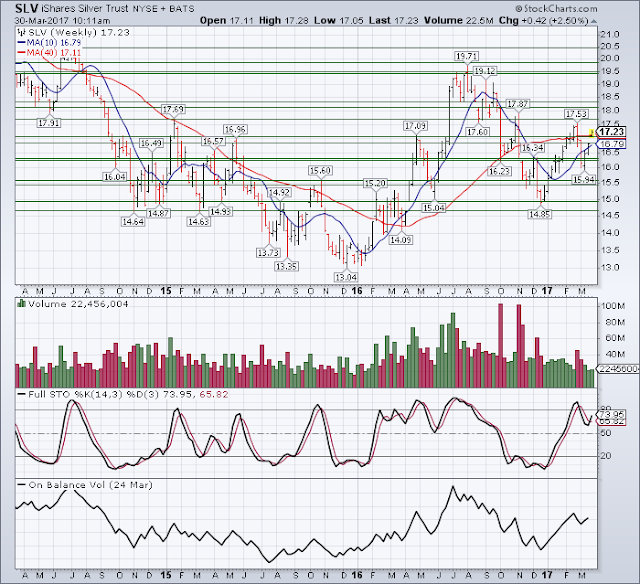The image size is (640, 584).
Task: Click the 13.35 low price label
Action: point(286,266)
